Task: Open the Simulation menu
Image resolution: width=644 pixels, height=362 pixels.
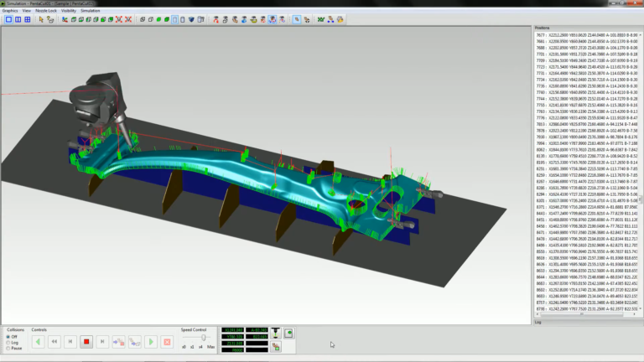Action: [x=91, y=11]
